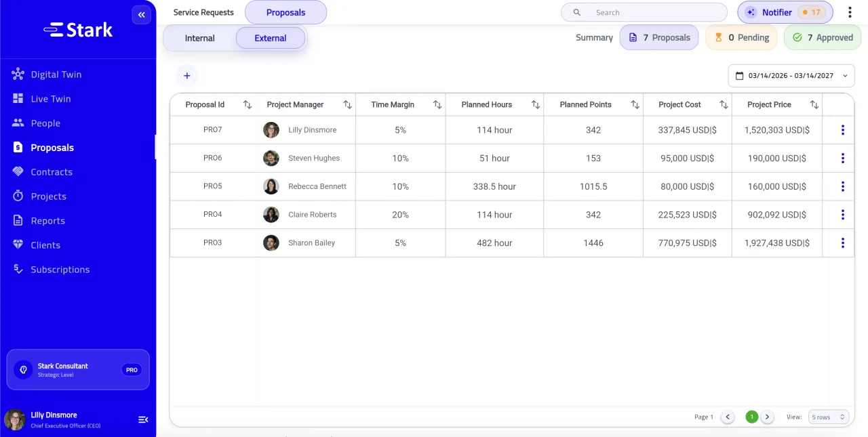Screen dimensions: 868x437
Task: Sort by Time Margin column arrows
Action: [x=437, y=105]
